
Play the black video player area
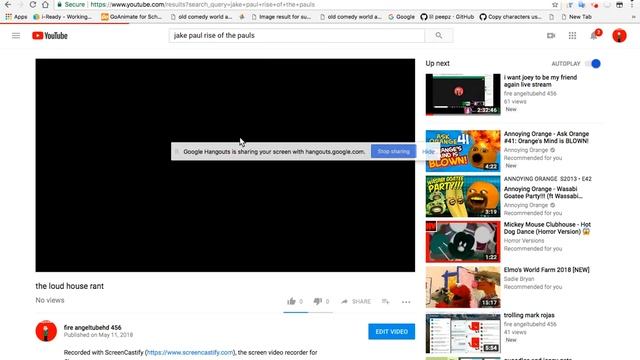point(225,165)
